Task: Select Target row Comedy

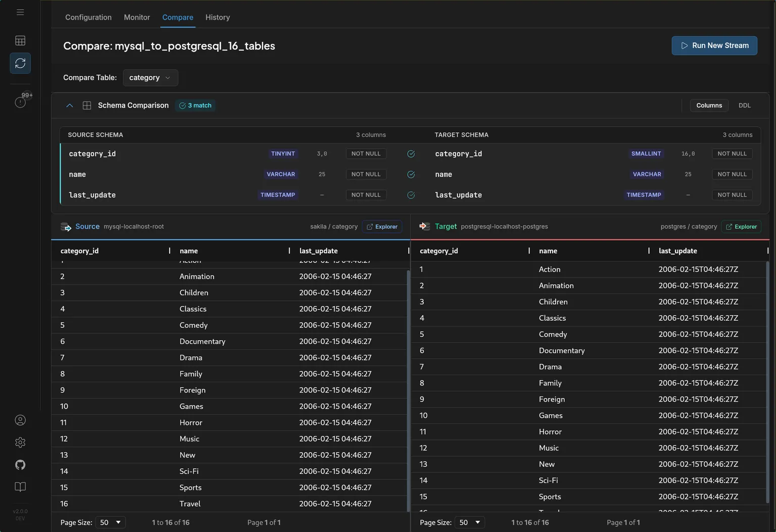Action: click(589, 334)
